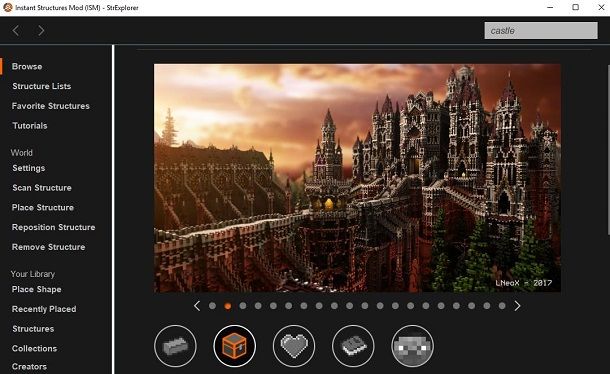610x374 pixels.
Task: Click the ISM app logo in title bar
Action: tap(7, 7)
